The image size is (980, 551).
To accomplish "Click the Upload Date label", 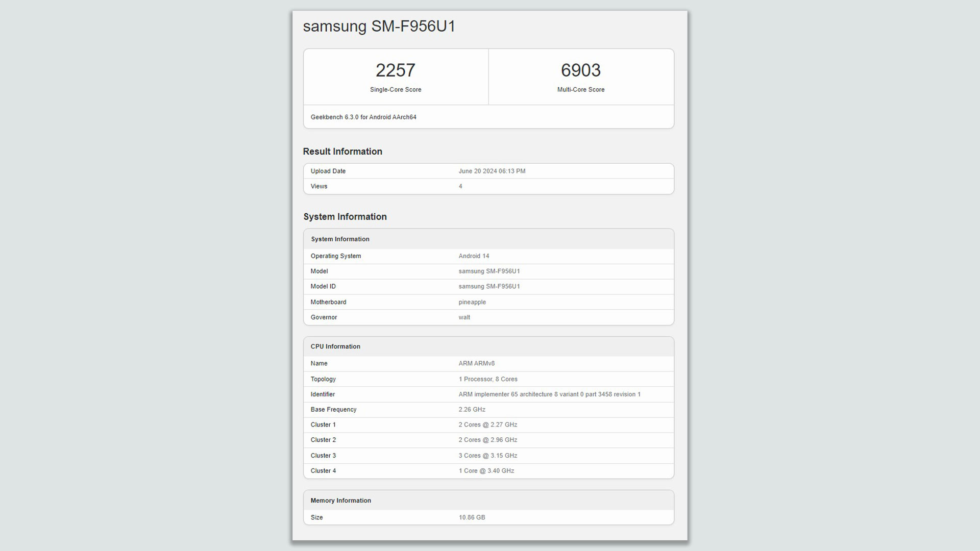I will click(x=328, y=171).
